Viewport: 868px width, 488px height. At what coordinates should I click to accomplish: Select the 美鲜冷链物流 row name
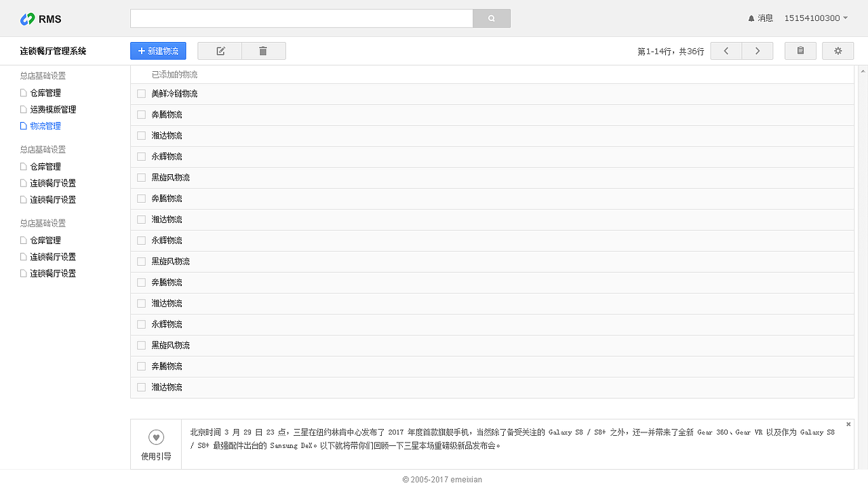(x=174, y=94)
